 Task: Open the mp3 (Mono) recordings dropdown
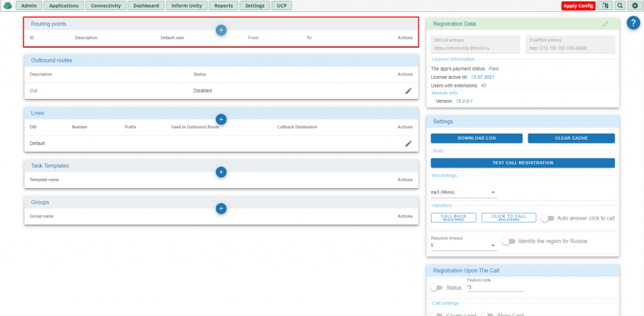click(x=464, y=193)
